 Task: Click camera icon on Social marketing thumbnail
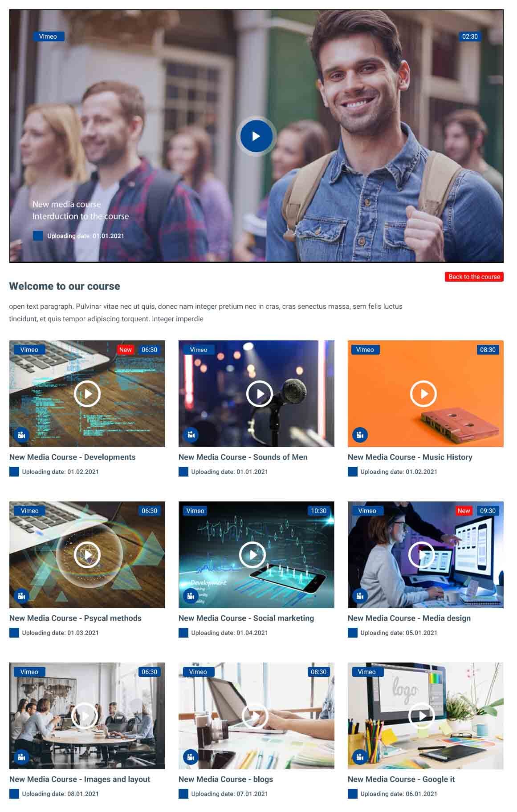[x=191, y=596]
